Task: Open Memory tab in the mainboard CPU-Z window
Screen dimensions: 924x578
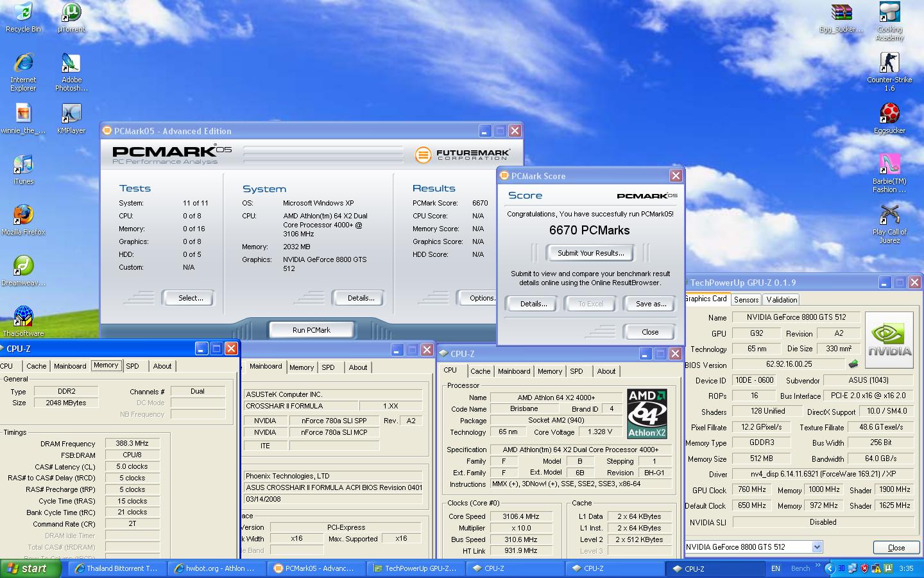Action: click(302, 367)
